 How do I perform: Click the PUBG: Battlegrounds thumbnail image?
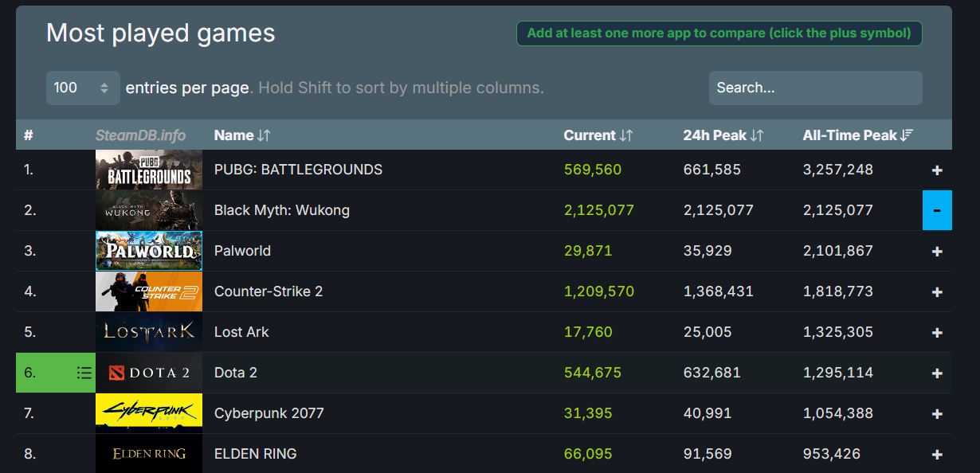point(148,170)
